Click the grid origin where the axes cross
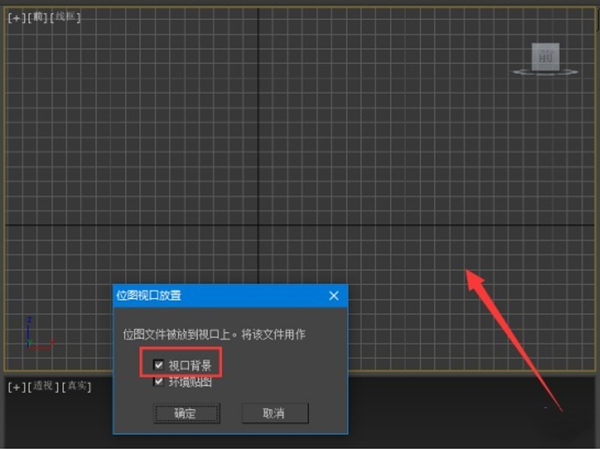Viewport: 600px width, 450px height. 259,223
